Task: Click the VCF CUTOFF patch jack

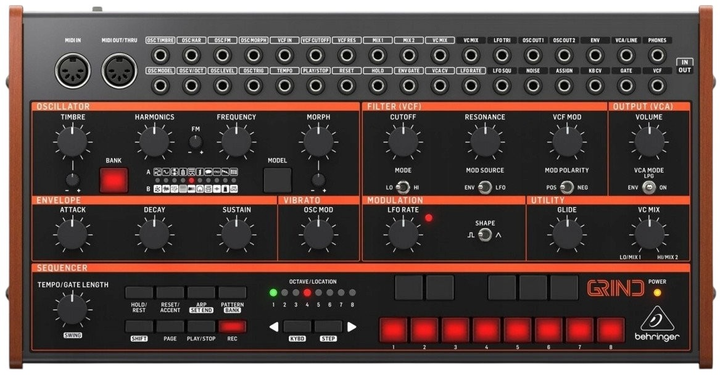Action: pyautogui.click(x=315, y=56)
